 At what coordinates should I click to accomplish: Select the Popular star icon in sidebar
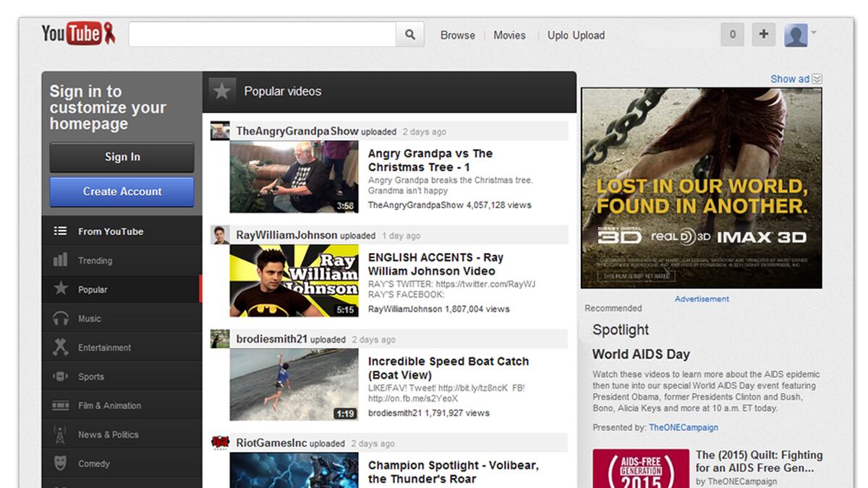[x=60, y=289]
